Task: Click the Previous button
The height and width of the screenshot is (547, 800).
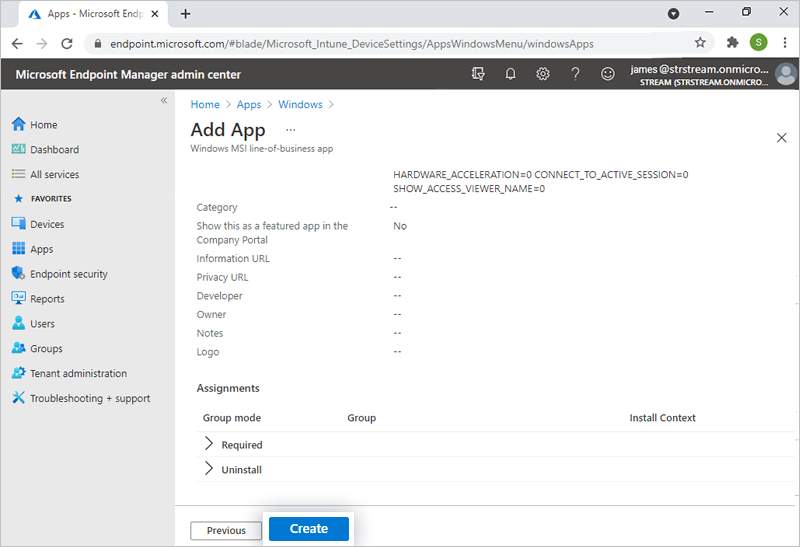Action: click(226, 531)
